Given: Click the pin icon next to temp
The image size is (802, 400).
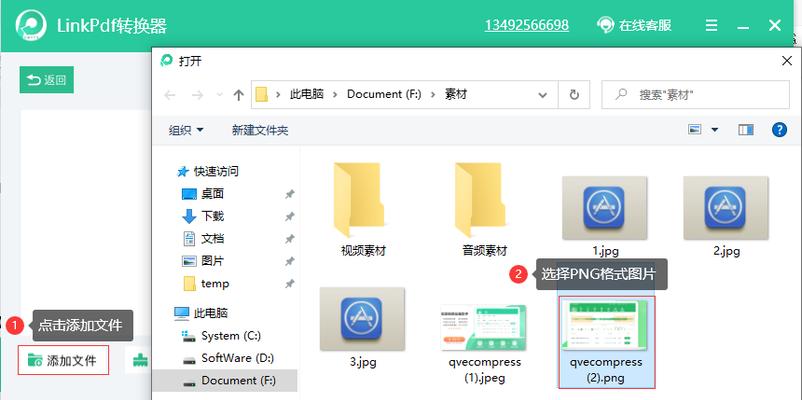Looking at the screenshot, I should (289, 283).
